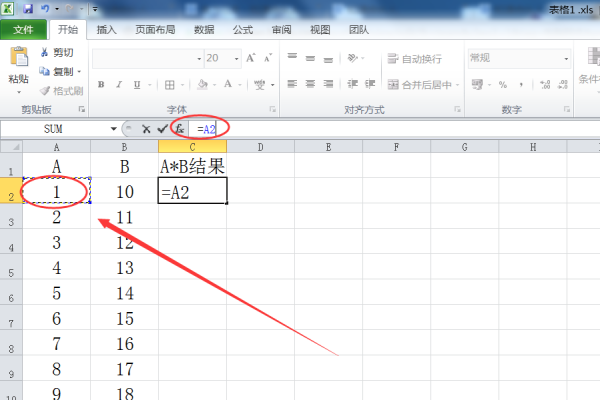Click the Insert Function fx button

[x=179, y=129]
